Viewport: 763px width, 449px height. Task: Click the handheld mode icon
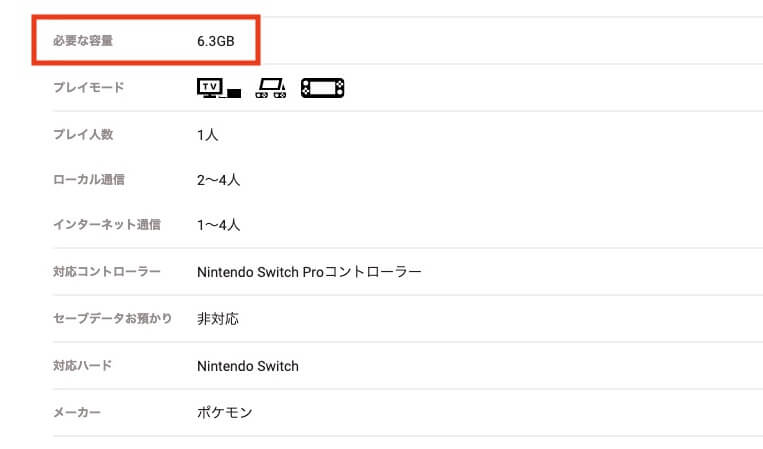(x=322, y=88)
